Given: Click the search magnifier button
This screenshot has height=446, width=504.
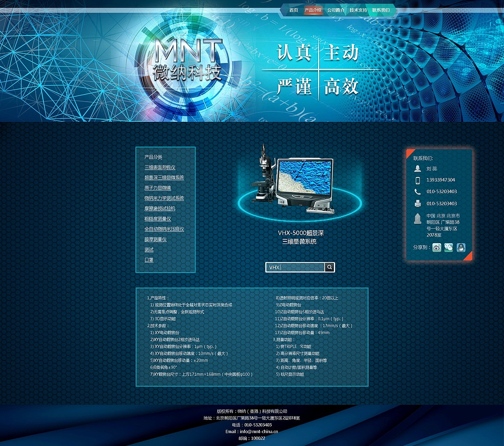Looking at the screenshot, I should tap(330, 267).
